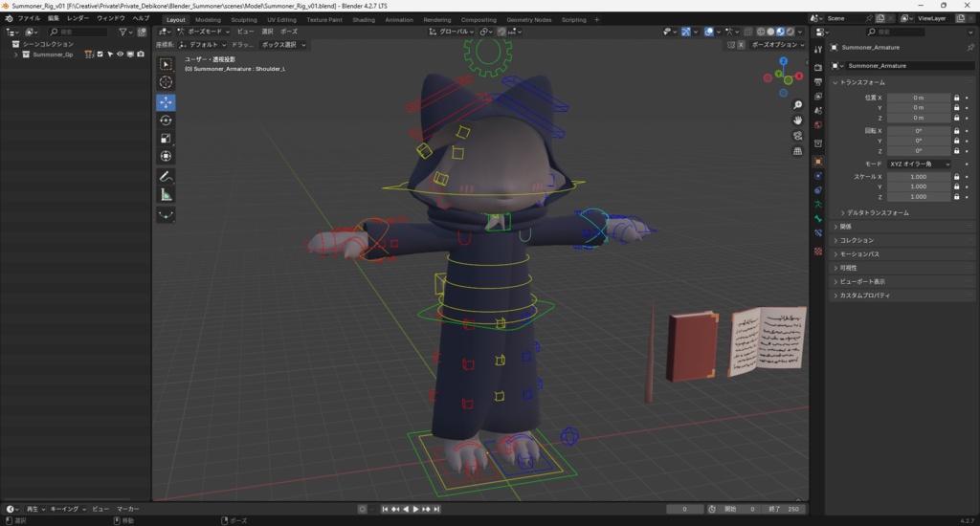Open the Window menu
Screen dimensions: 980x526
(111, 19)
